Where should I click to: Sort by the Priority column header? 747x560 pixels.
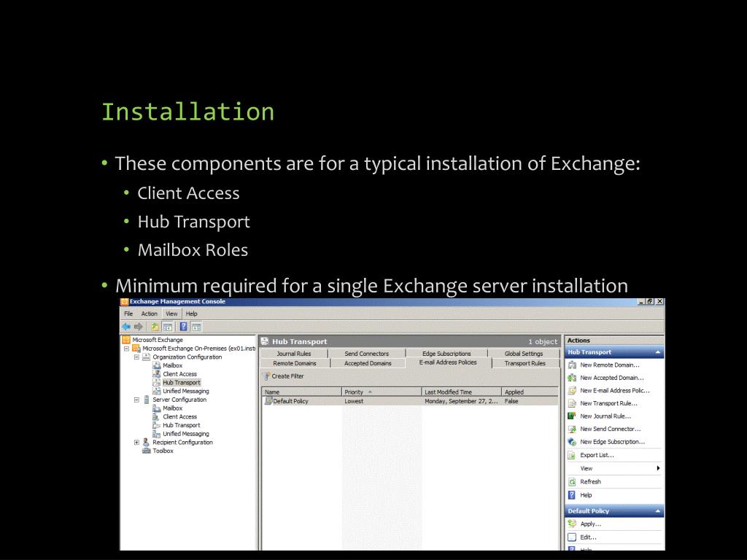[382, 392]
